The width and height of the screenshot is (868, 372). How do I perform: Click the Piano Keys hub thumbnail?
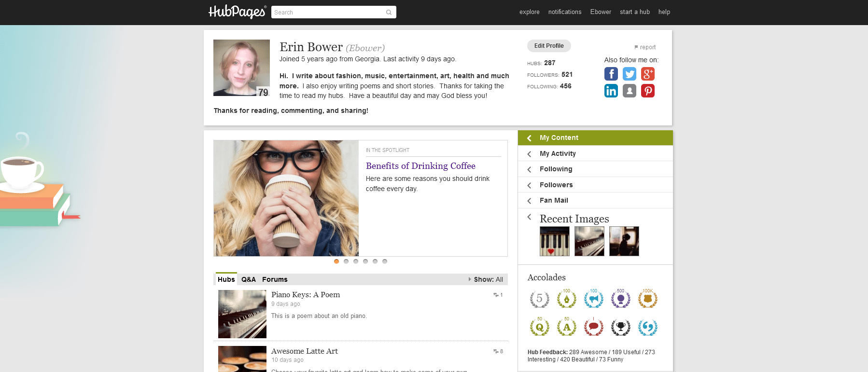coord(242,314)
